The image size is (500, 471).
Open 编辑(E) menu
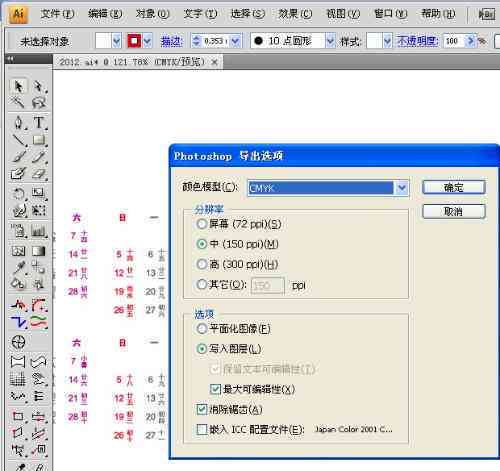[x=105, y=14]
